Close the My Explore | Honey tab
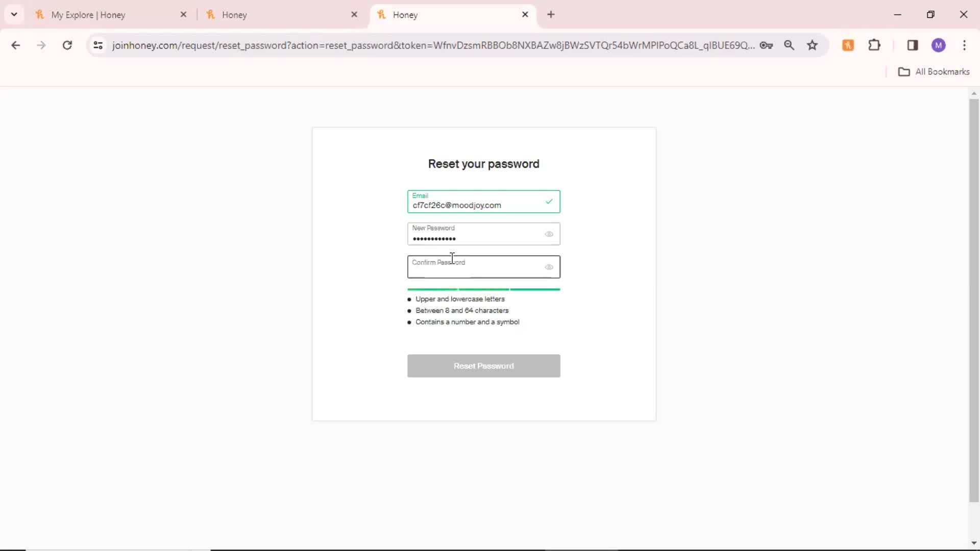Image resolution: width=980 pixels, height=551 pixels. pos(184,15)
